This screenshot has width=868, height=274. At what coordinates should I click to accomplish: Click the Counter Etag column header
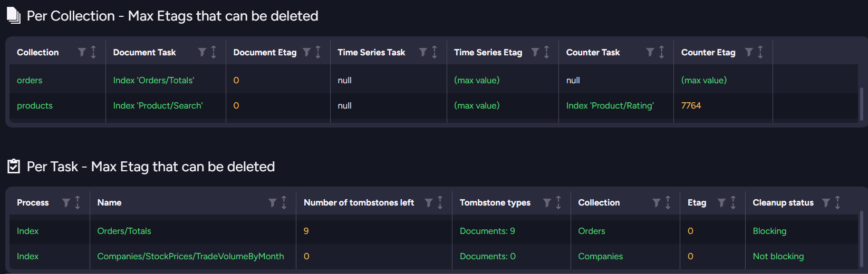(708, 52)
